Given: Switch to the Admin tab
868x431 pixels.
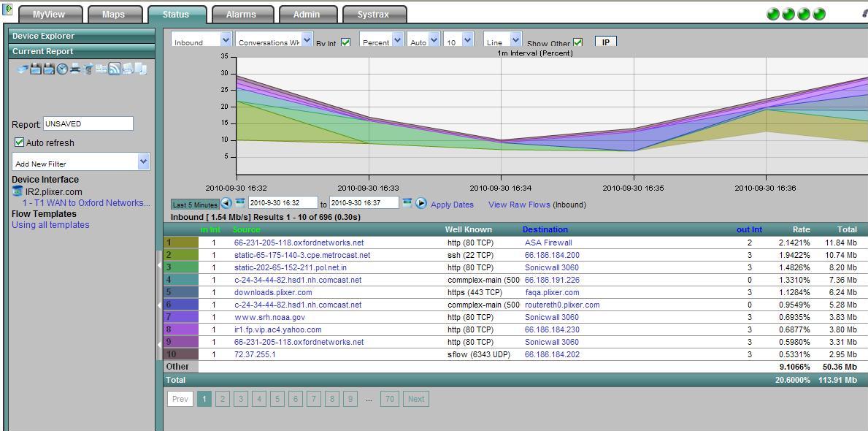Looking at the screenshot, I should 307,15.
